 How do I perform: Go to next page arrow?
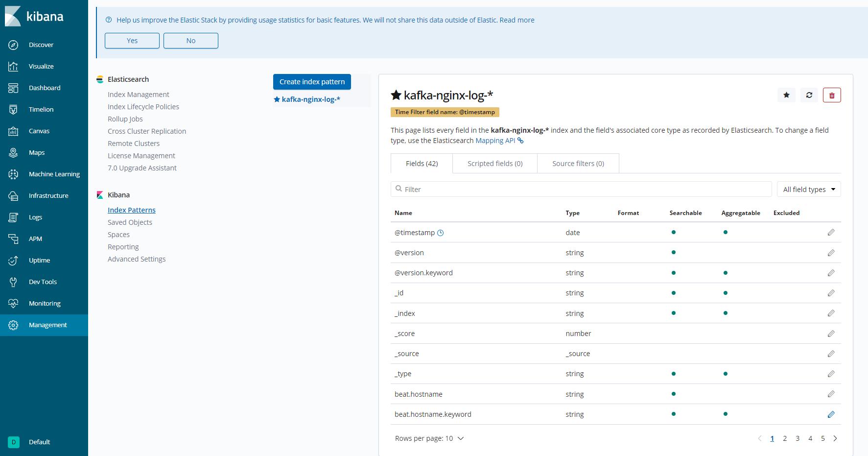(835, 438)
